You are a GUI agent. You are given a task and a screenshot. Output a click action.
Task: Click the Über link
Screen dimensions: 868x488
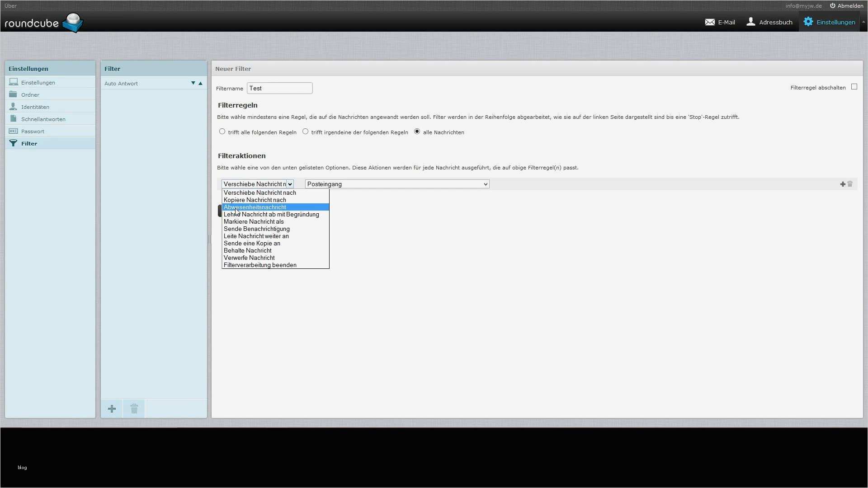click(x=10, y=6)
